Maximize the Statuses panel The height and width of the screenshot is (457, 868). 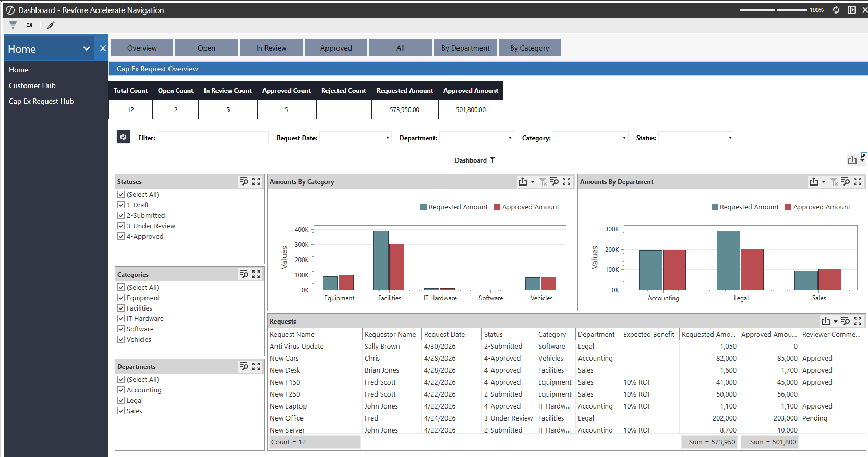[x=256, y=181]
